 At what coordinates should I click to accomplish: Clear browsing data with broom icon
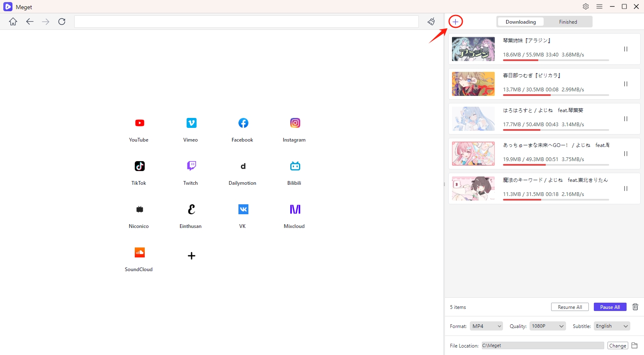click(x=431, y=22)
